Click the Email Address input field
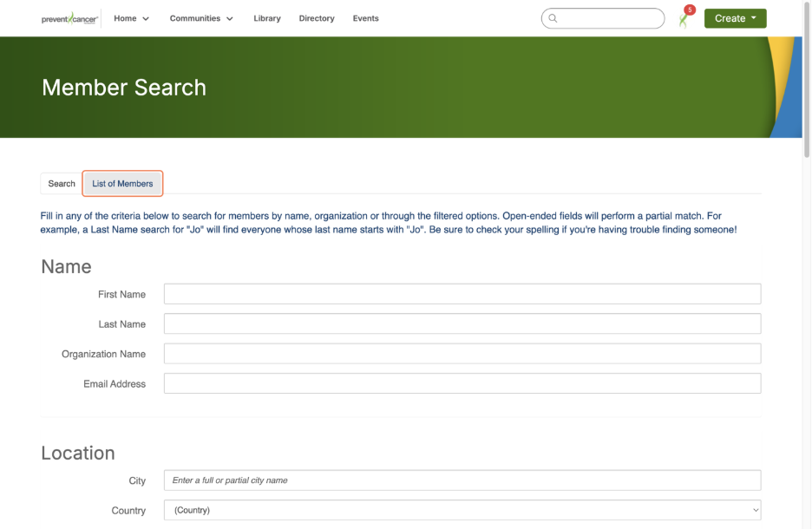812x529 pixels. pyautogui.click(x=462, y=383)
